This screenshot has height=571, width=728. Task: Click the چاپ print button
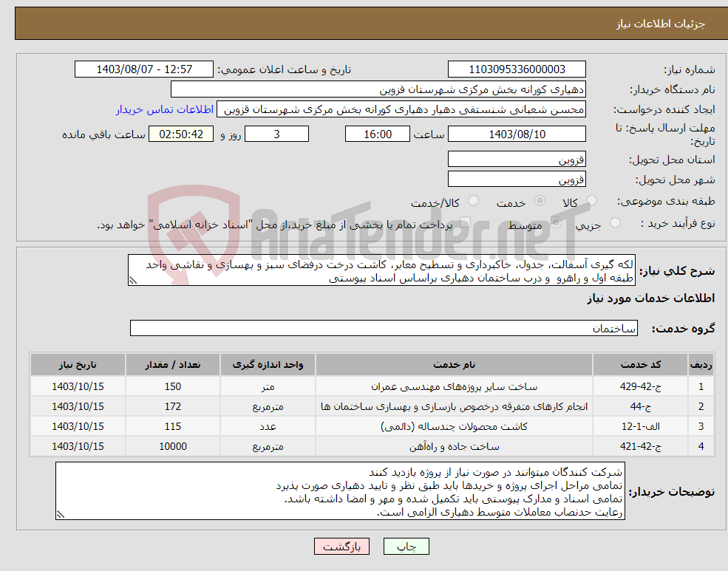click(x=406, y=547)
